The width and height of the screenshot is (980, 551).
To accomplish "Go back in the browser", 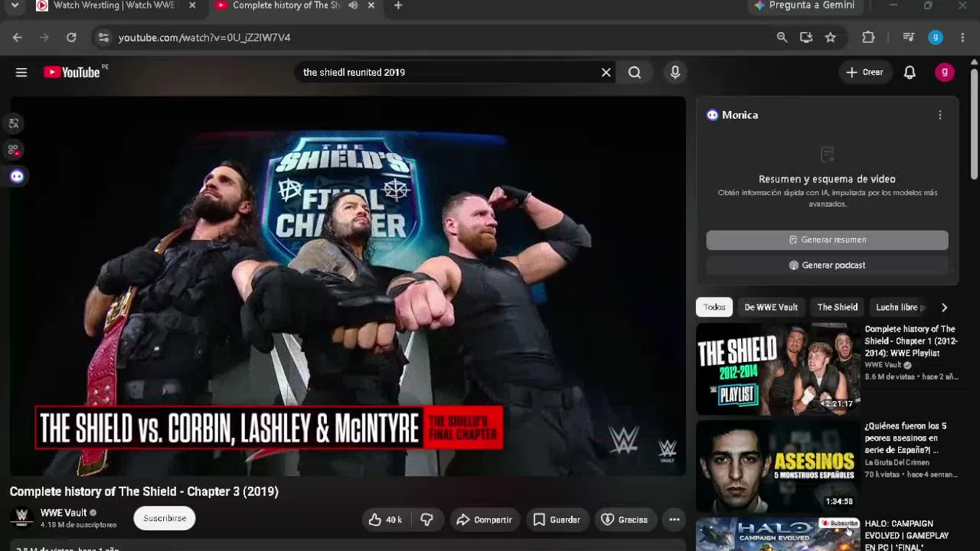I will pyautogui.click(x=18, y=37).
